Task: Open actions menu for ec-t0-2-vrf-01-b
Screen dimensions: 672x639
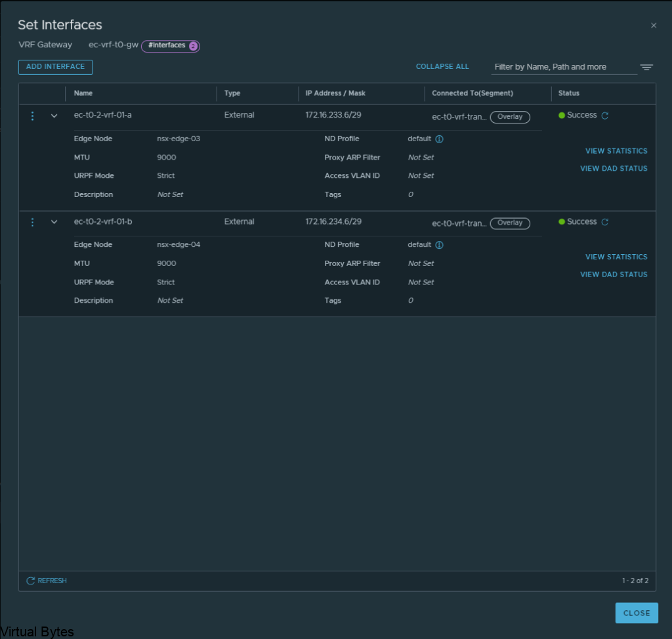Action: [x=33, y=222]
